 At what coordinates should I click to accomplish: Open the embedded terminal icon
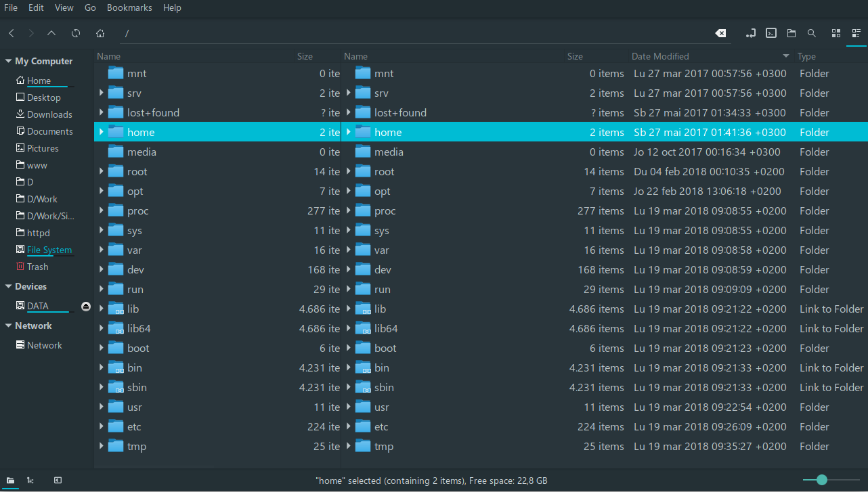771,32
